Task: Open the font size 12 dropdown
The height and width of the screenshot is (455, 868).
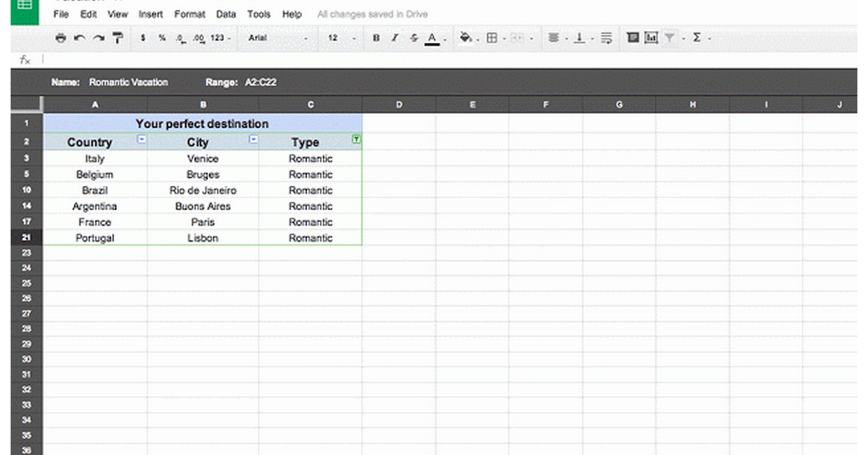Action: pos(341,38)
